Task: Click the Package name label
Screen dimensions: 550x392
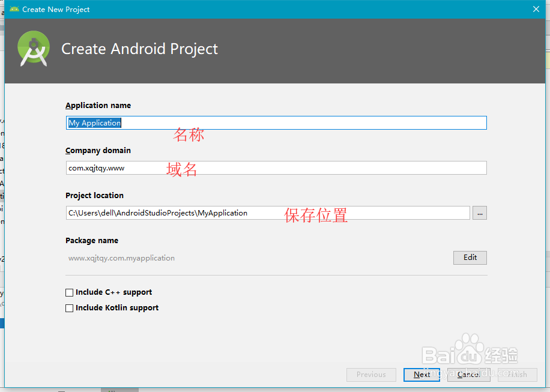Action: pyautogui.click(x=92, y=240)
